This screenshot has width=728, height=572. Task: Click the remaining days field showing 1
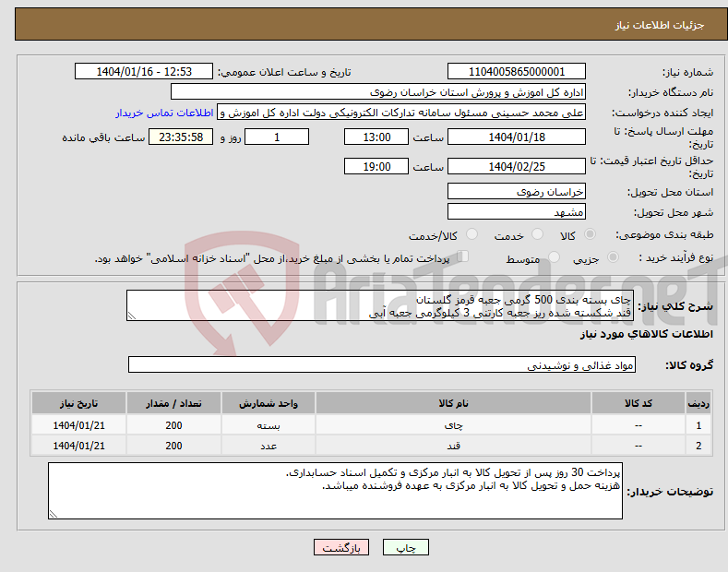click(x=277, y=137)
